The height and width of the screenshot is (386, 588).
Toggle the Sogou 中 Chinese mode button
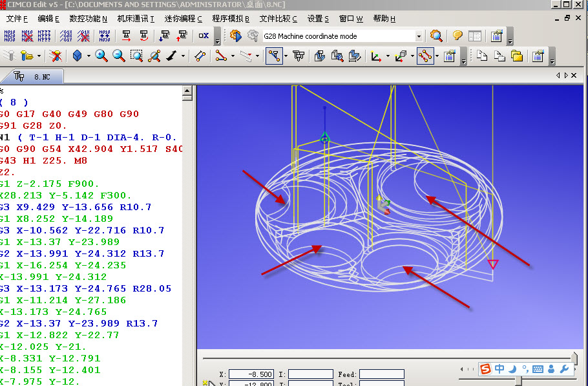[x=499, y=369]
